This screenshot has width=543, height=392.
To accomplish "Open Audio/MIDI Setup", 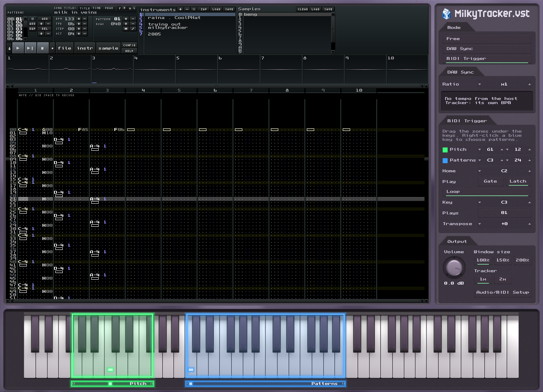I will pos(503,292).
